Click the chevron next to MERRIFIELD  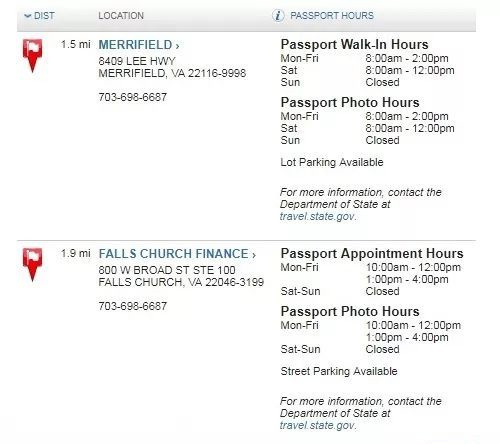point(177,46)
